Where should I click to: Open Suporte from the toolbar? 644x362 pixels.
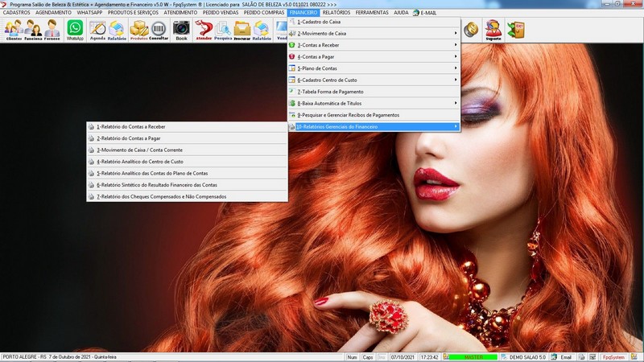pos(493,31)
